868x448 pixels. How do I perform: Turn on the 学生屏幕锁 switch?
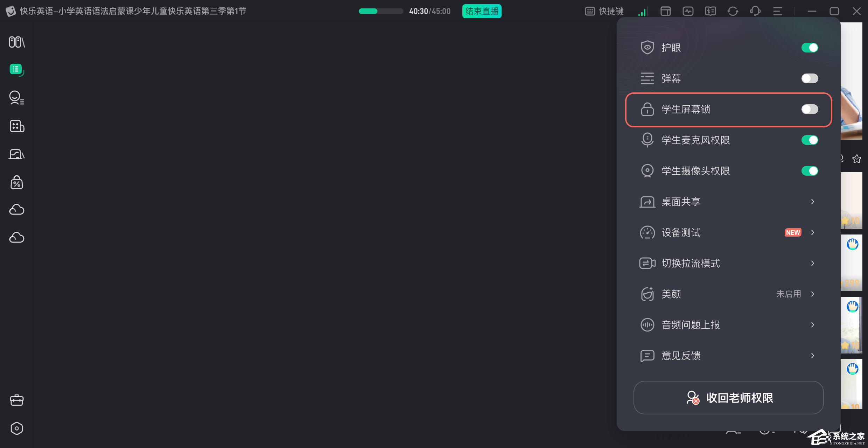pyautogui.click(x=810, y=109)
